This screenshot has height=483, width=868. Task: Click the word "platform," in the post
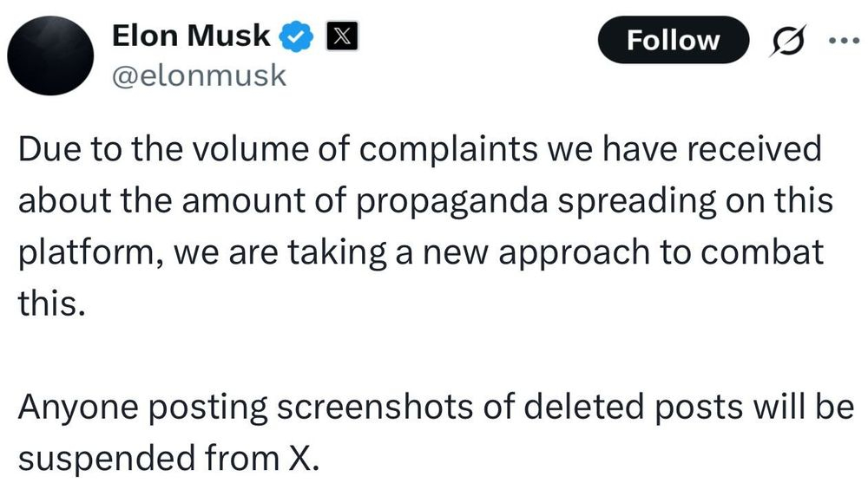click(91, 253)
